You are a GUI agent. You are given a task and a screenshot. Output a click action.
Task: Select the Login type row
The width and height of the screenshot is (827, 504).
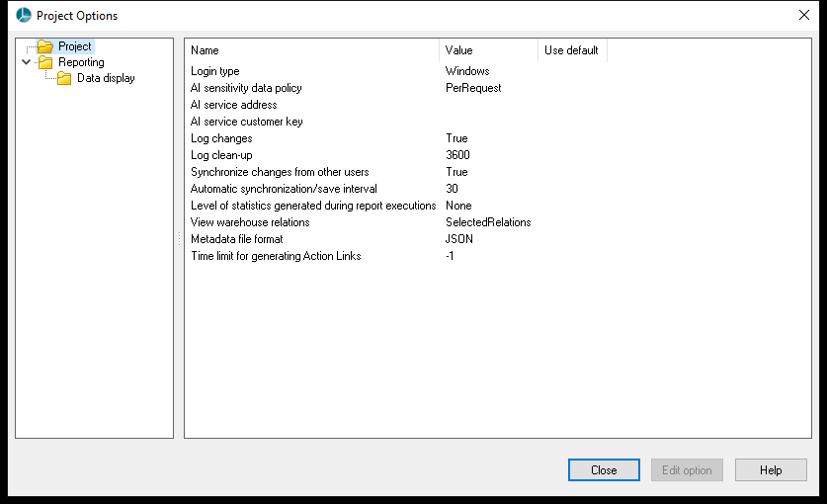(x=215, y=71)
